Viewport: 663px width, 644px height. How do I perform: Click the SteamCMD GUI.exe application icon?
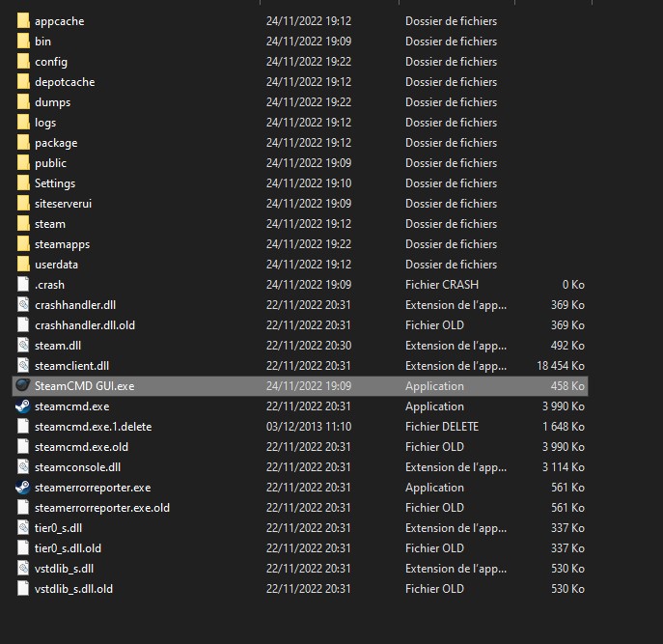coord(23,385)
